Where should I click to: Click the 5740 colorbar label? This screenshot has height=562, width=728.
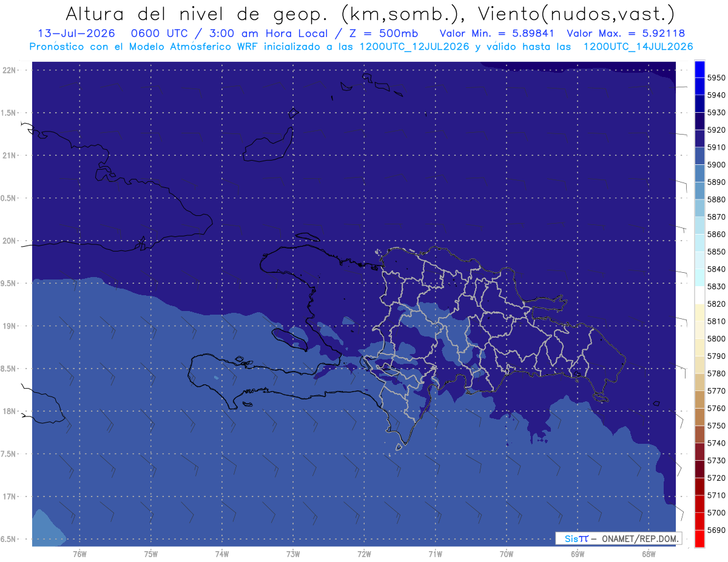[716, 443]
